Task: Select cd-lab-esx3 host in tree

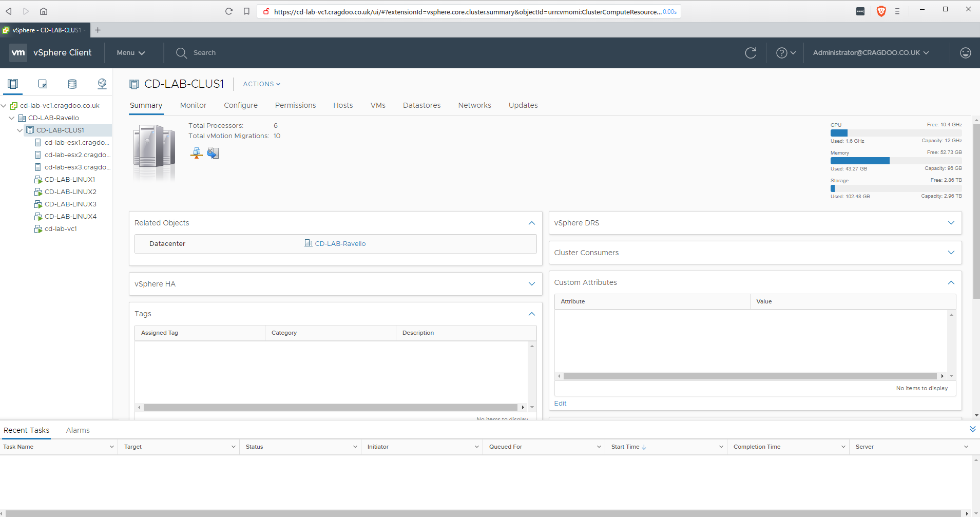Action: coord(77,167)
